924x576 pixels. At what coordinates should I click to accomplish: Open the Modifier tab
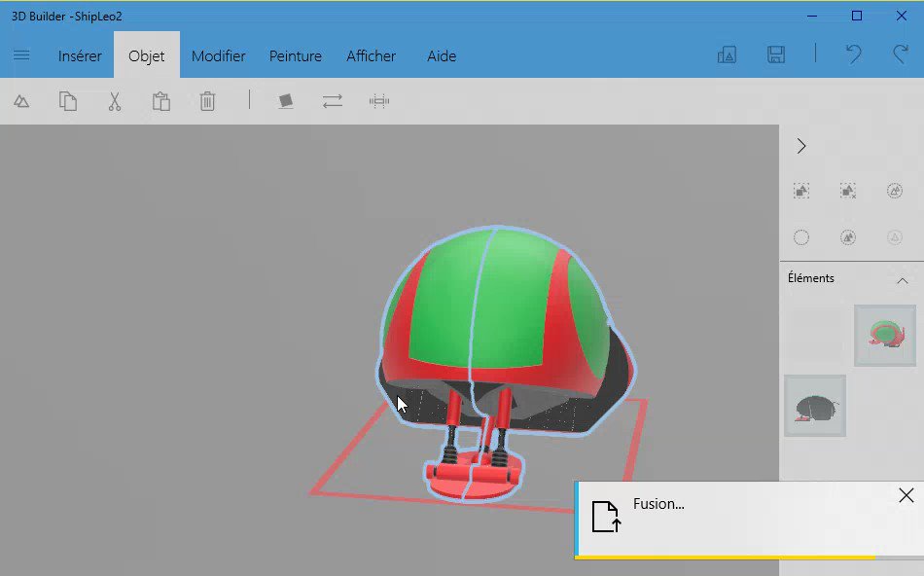218,56
